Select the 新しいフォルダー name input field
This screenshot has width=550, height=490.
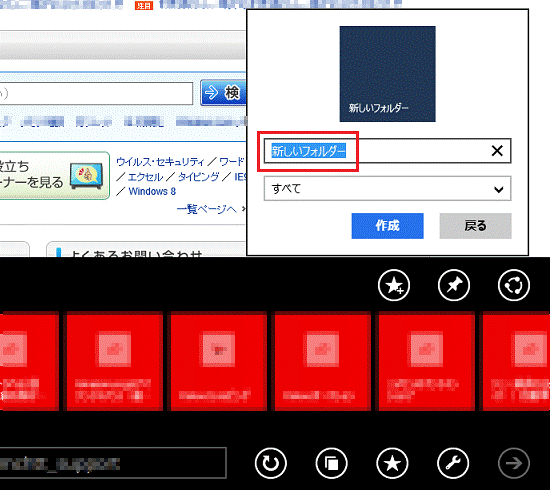[x=387, y=151]
